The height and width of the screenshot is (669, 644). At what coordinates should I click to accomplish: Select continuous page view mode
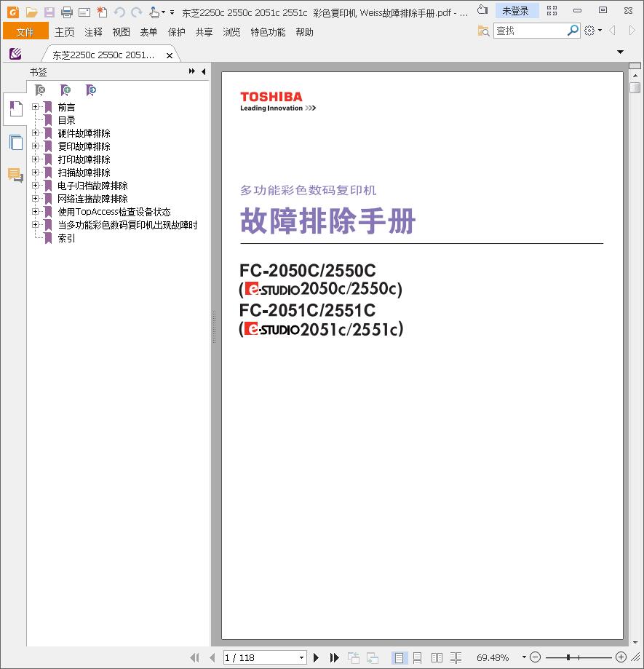[418, 657]
